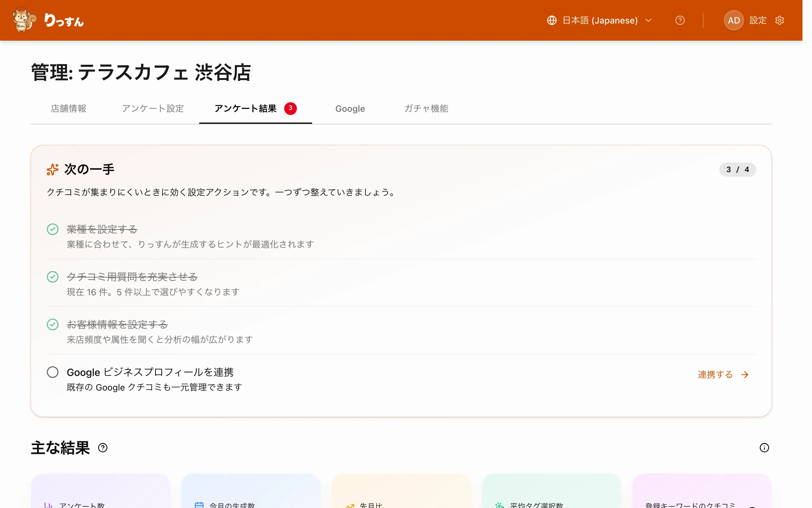Click the info icon right of 主な結果

(764, 448)
